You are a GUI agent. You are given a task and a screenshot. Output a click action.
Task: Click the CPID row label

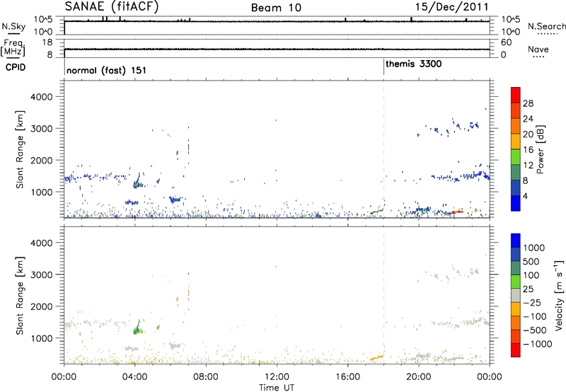click(x=16, y=67)
